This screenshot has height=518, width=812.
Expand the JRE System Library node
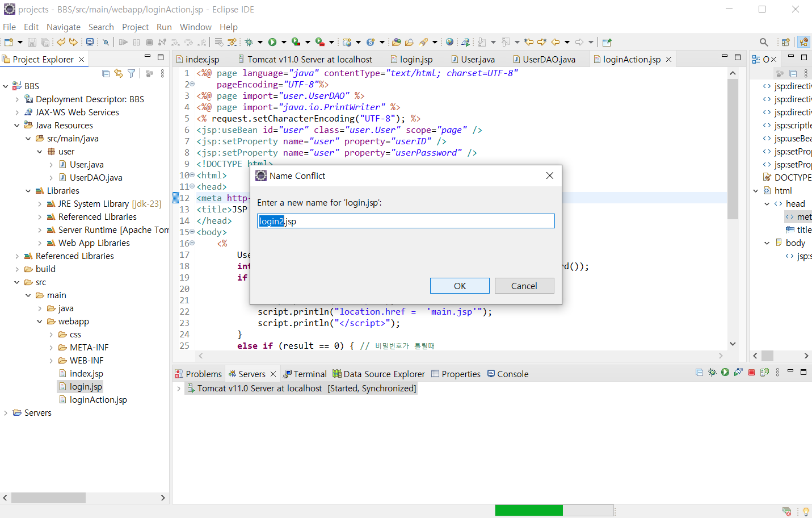[x=40, y=204]
